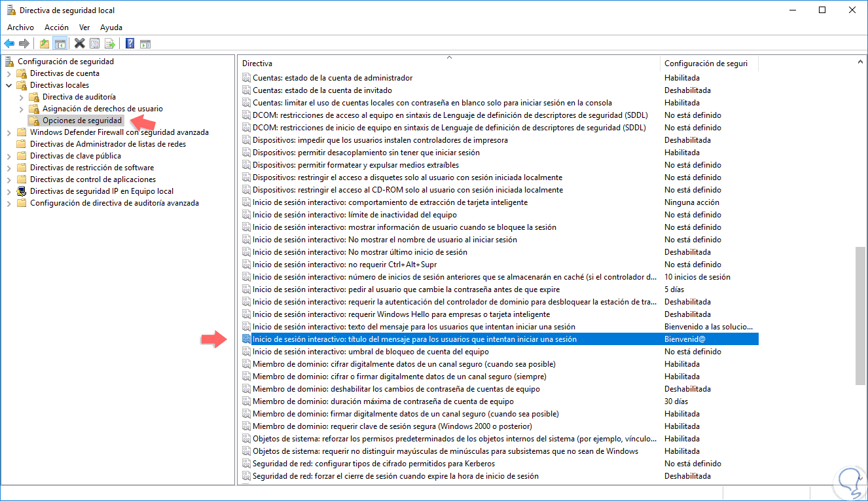The height and width of the screenshot is (501, 868).
Task: Click icon of Seguridad de red: configurar tipos de cifrado
Action: 246,464
